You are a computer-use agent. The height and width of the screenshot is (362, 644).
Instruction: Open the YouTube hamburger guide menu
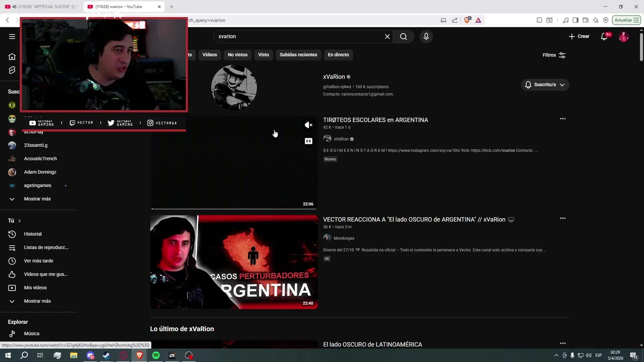point(12,36)
